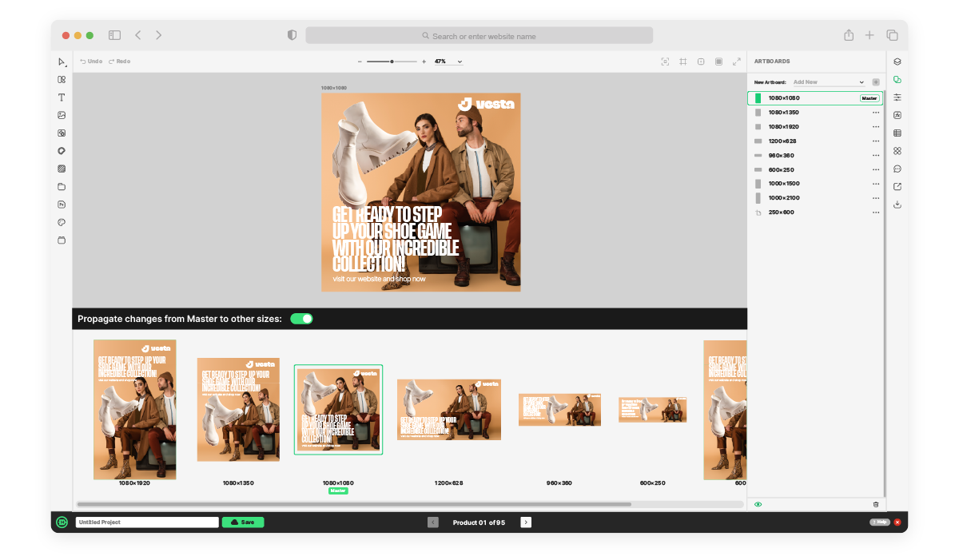The width and height of the screenshot is (959, 560).
Task: Open the Layers panel on the right sidebar
Action: (897, 61)
